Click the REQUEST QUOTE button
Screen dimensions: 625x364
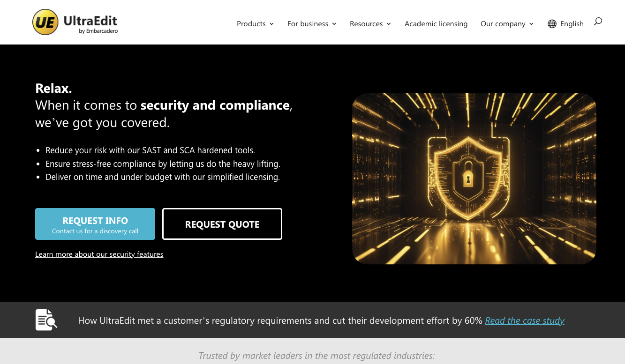click(x=222, y=224)
